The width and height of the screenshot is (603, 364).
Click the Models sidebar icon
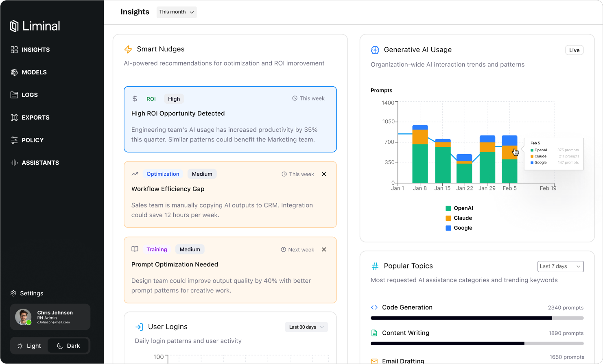(x=14, y=72)
